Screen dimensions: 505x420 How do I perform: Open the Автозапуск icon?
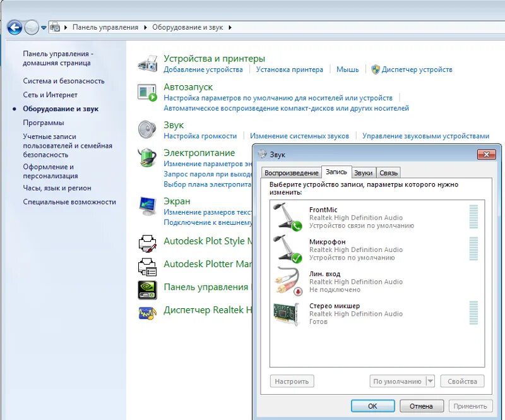(148, 92)
